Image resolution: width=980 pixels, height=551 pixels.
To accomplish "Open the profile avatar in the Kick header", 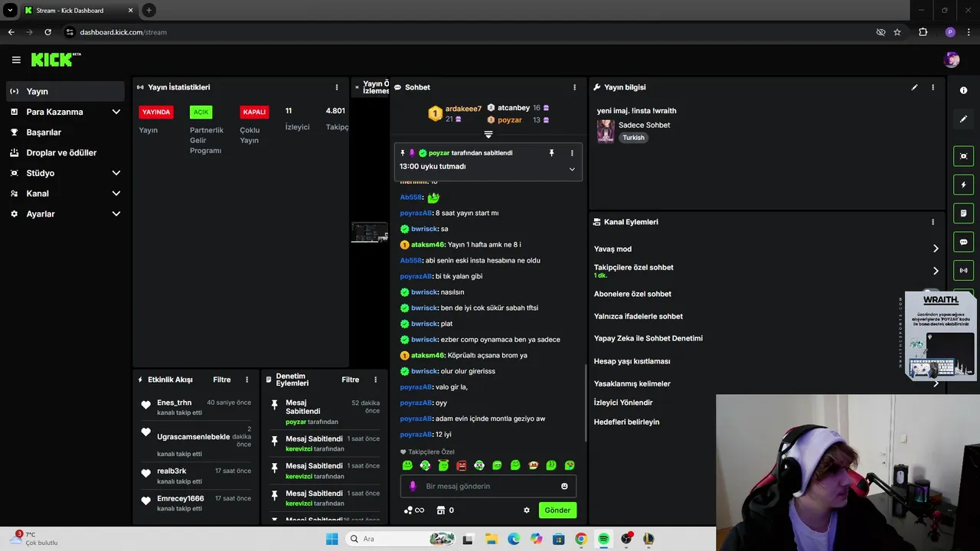I will pos(952,60).
